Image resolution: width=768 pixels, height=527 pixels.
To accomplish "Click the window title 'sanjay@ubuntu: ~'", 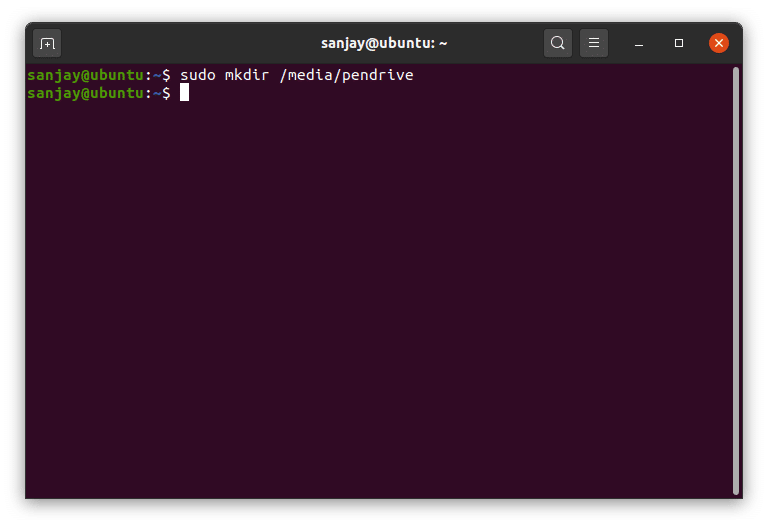I will coord(384,43).
